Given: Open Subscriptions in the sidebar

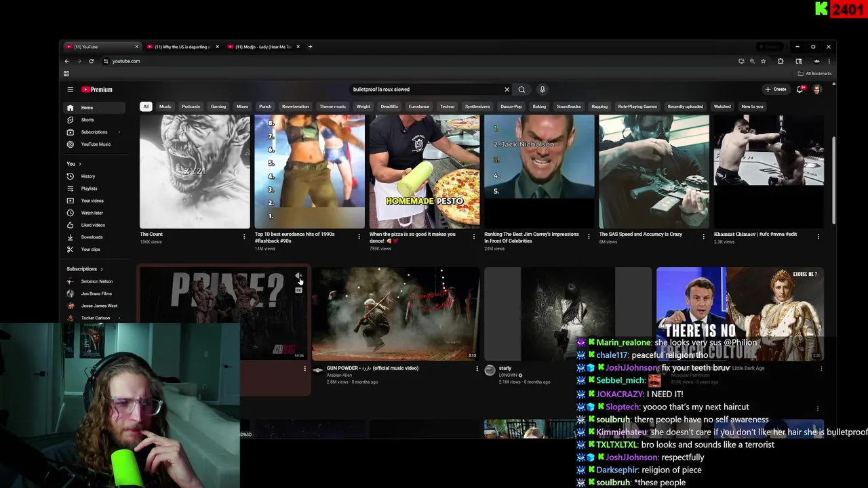Looking at the screenshot, I should tap(94, 132).
